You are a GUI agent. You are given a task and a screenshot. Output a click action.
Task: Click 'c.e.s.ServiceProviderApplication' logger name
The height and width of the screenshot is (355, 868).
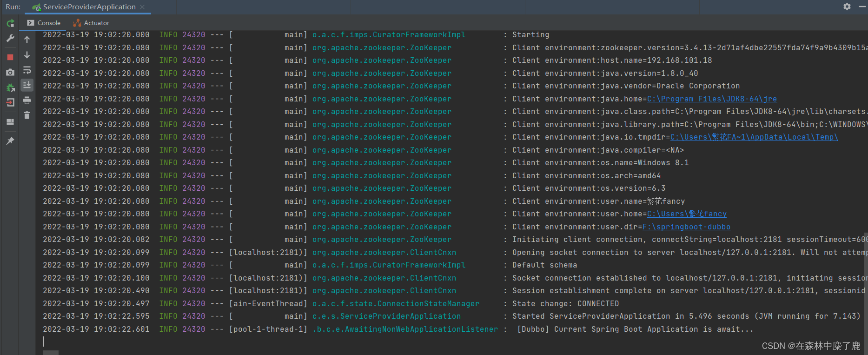[386, 316]
